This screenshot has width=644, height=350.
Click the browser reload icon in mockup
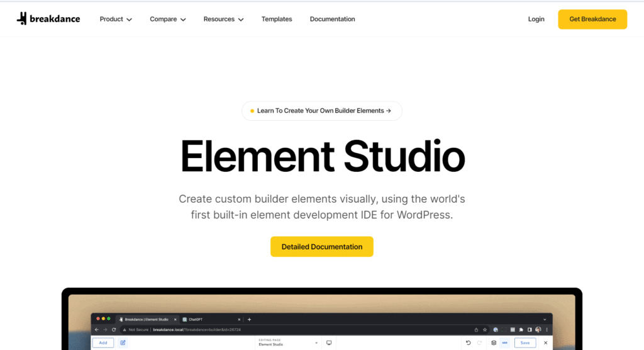(x=113, y=329)
